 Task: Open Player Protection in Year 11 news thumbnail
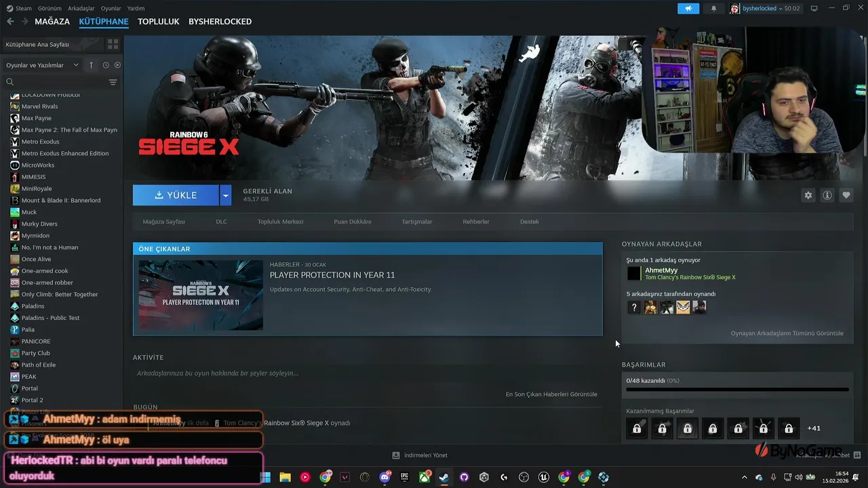(x=201, y=295)
